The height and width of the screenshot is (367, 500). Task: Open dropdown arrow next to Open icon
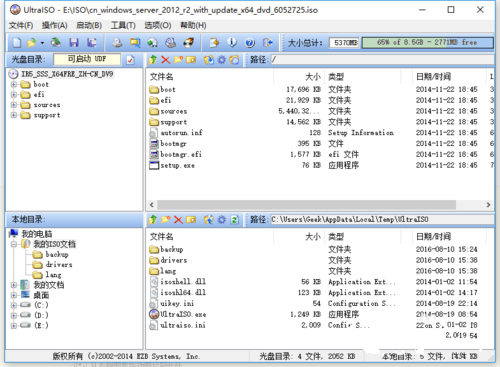pyautogui.click(x=42, y=43)
